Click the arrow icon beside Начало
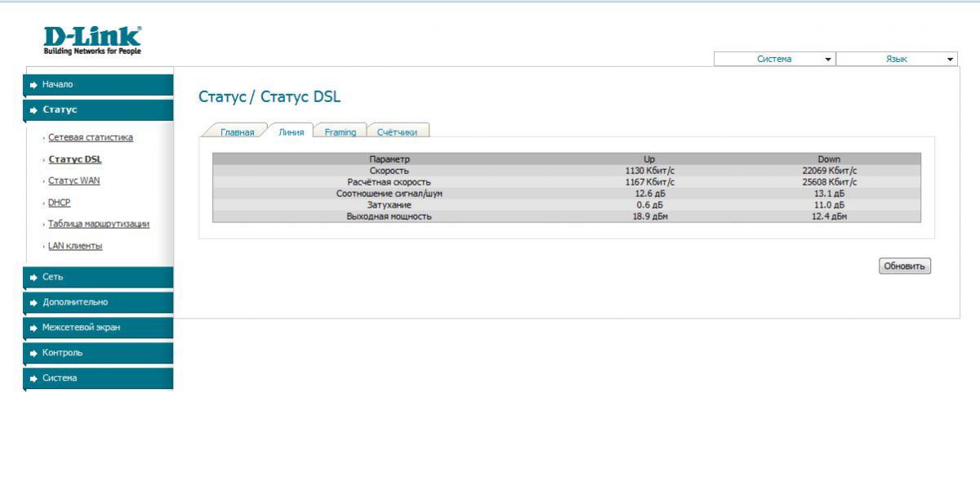Screen dimensions: 980x478 click(33, 85)
